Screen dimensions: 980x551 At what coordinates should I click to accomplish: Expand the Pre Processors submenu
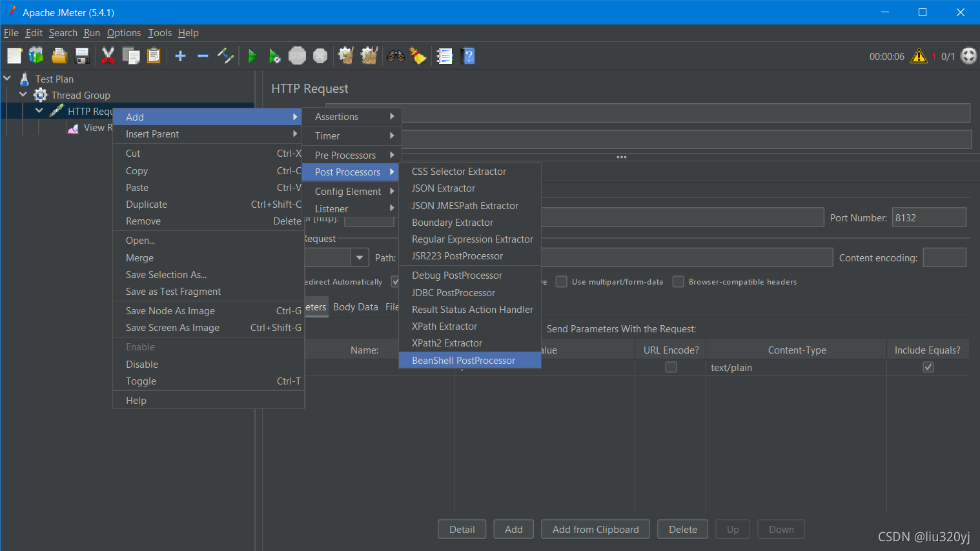pyautogui.click(x=352, y=155)
